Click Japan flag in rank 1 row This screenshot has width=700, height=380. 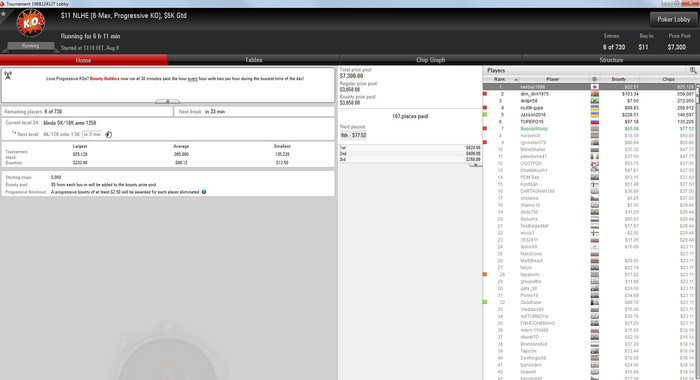click(x=595, y=87)
